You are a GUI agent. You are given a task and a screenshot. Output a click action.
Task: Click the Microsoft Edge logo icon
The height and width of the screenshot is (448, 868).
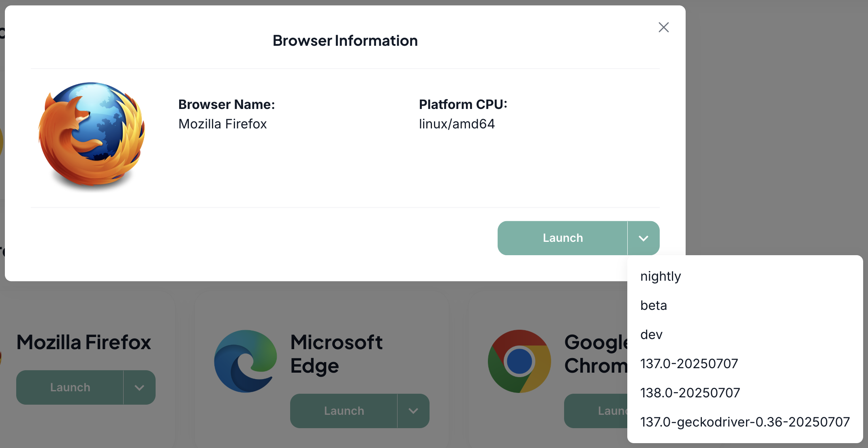[246, 361]
